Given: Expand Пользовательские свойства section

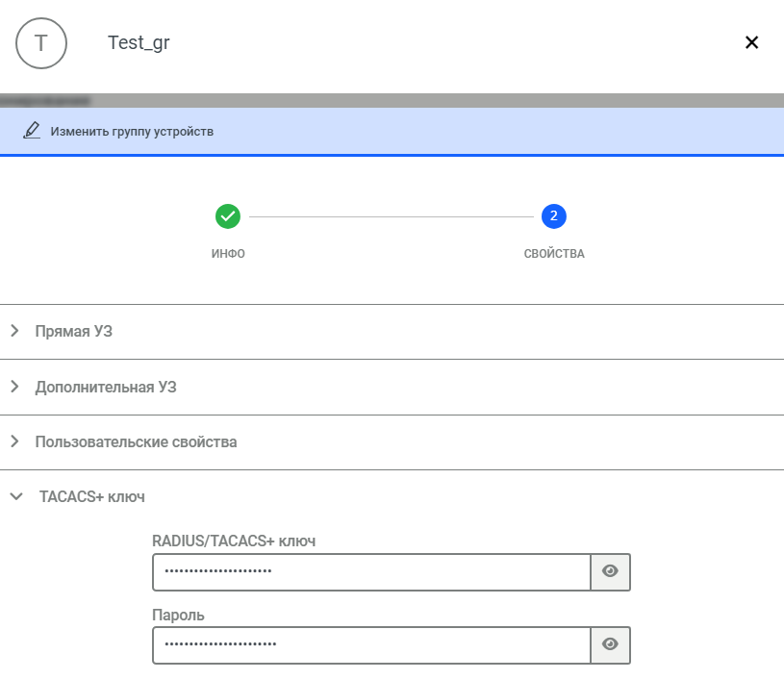Looking at the screenshot, I should (x=392, y=442).
